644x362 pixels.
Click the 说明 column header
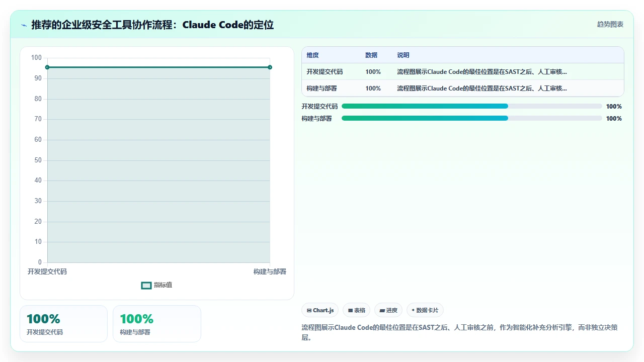pos(403,55)
